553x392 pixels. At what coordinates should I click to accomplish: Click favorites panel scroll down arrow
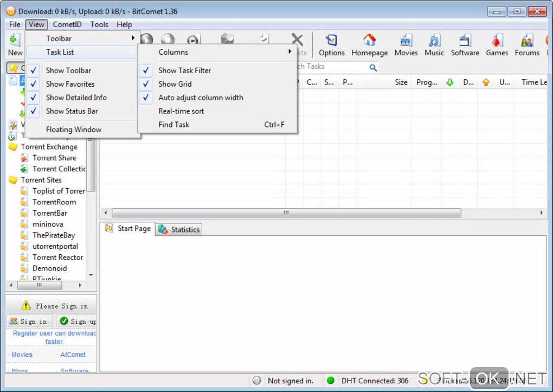click(91, 275)
